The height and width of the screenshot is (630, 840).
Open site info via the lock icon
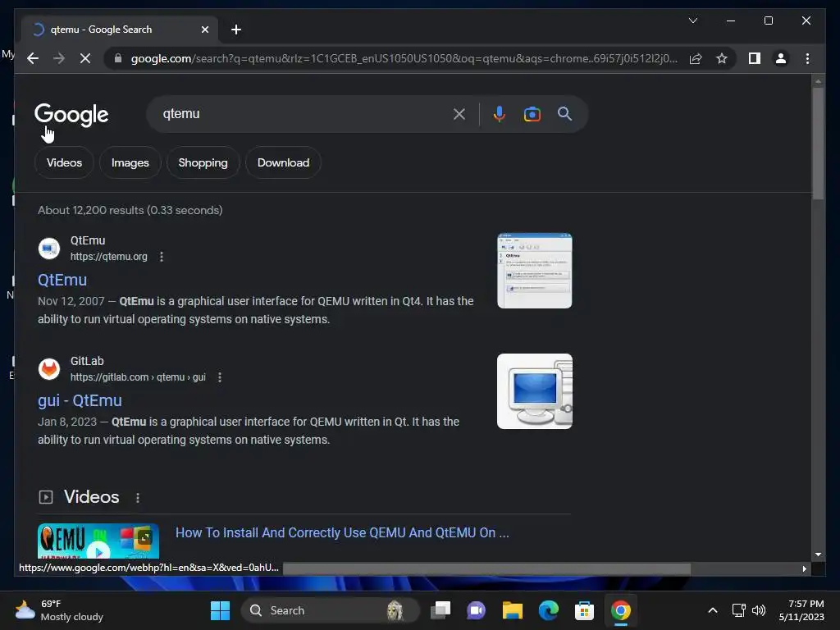pos(118,58)
